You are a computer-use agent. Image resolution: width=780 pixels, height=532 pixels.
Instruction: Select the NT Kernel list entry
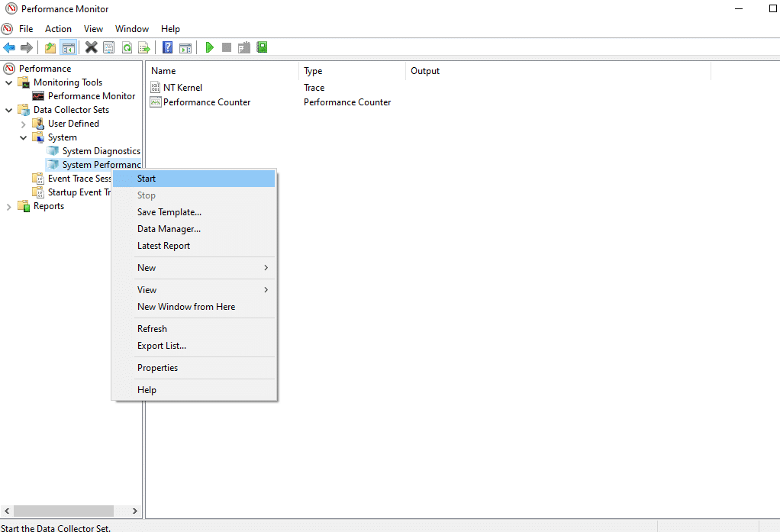182,88
